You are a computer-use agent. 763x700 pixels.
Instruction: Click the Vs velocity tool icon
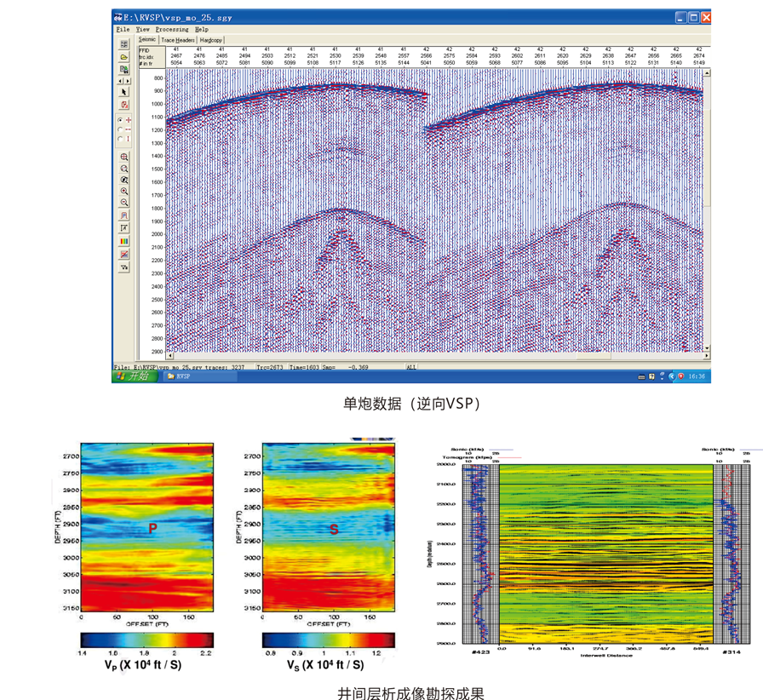[124, 267]
